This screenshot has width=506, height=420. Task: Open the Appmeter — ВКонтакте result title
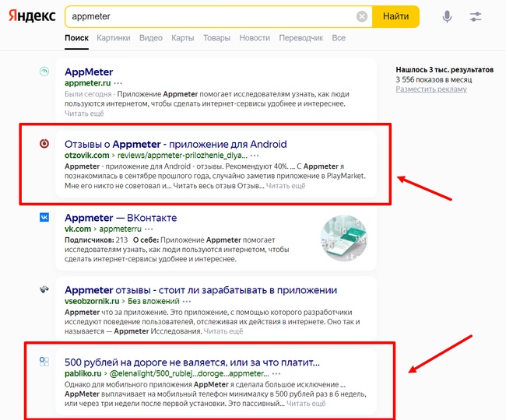coord(121,218)
